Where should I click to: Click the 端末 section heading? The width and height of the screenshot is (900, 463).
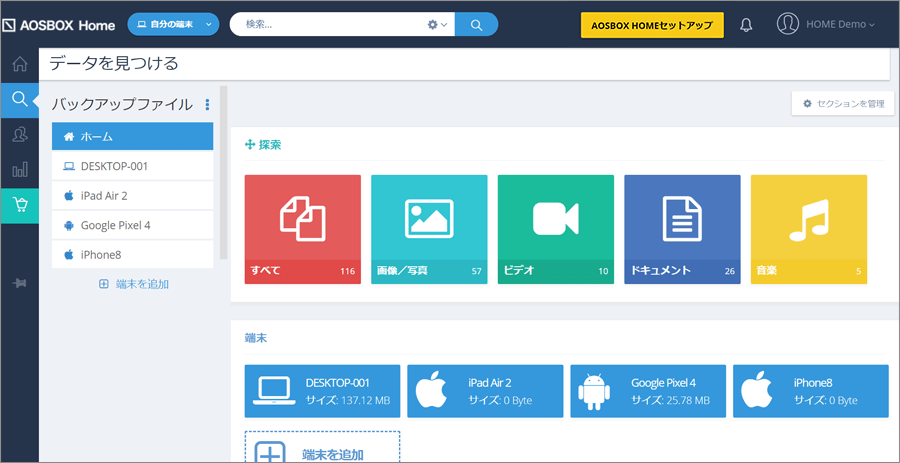pos(256,338)
